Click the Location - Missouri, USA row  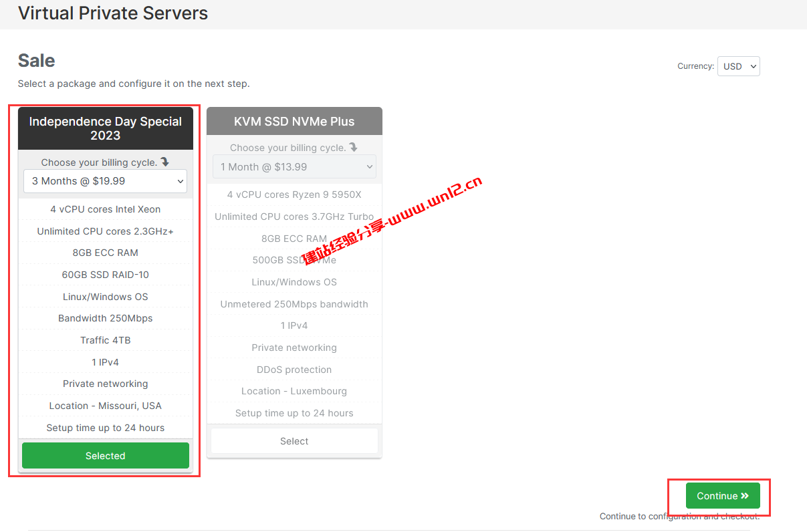105,406
